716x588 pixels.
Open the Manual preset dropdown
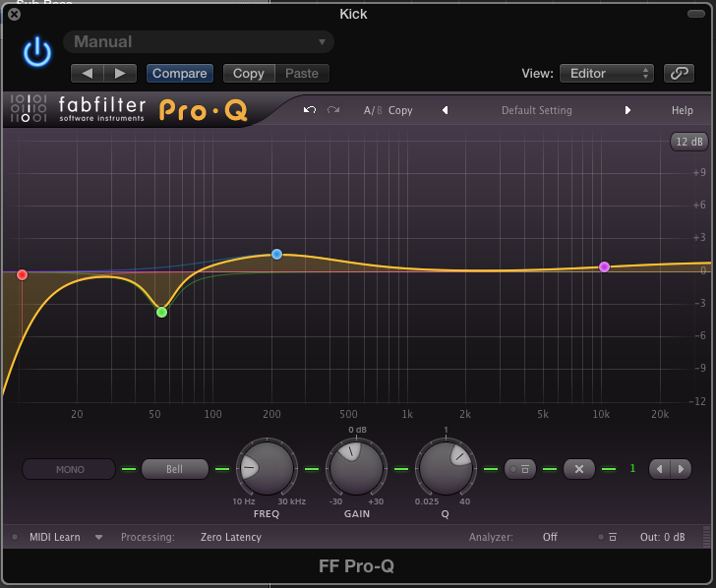[x=199, y=41]
